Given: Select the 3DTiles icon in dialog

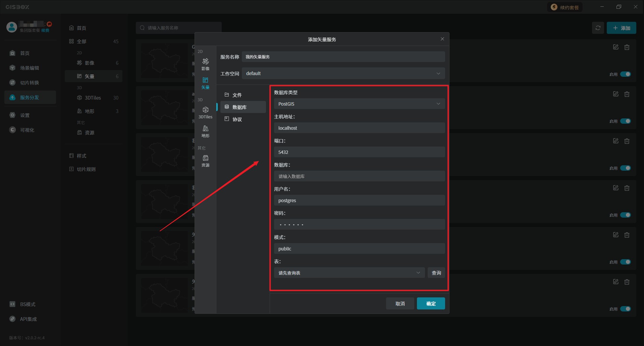Looking at the screenshot, I should (205, 112).
